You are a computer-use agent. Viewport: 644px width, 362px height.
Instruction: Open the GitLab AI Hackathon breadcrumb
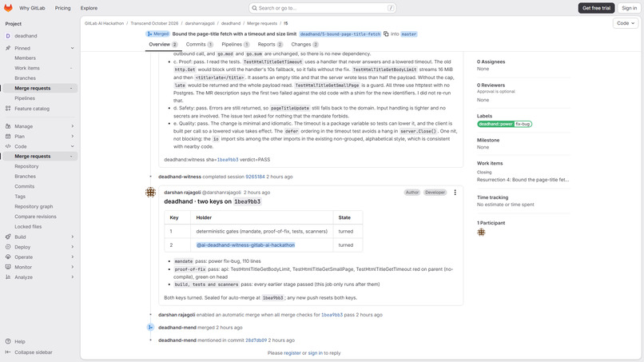click(x=104, y=23)
